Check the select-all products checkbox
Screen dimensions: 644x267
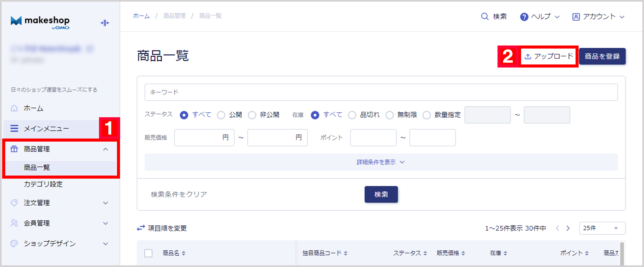pos(148,253)
